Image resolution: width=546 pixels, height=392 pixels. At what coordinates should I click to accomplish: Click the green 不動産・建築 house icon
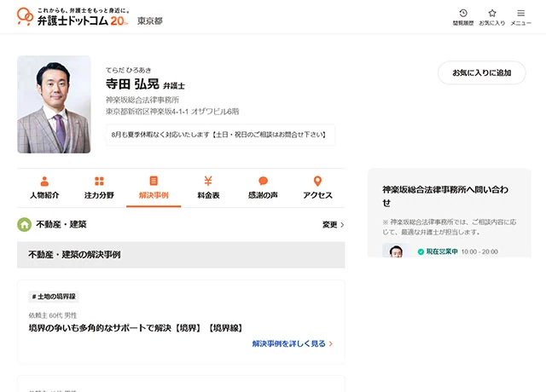pyautogui.click(x=25, y=225)
